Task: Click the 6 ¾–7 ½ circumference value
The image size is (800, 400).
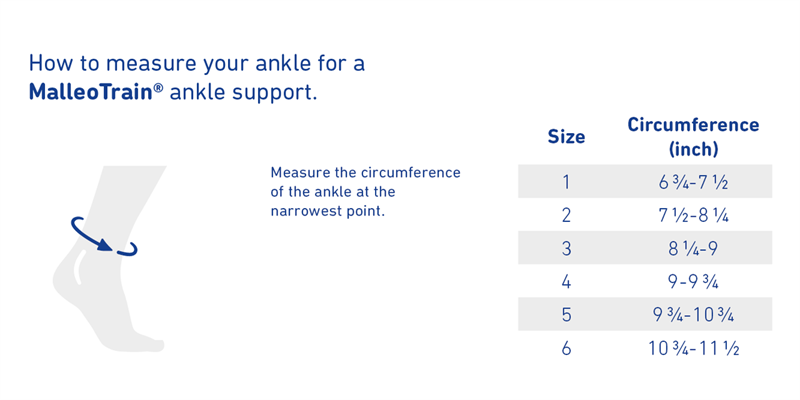Action: [x=693, y=182]
